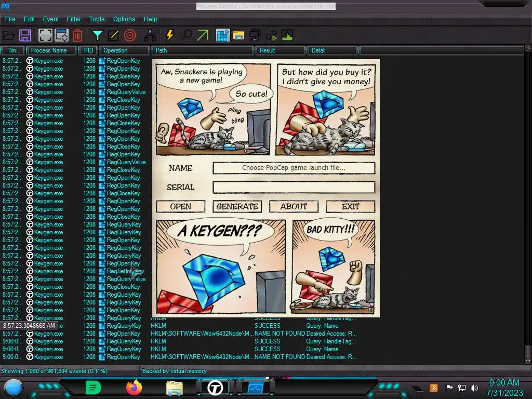Open File Explorer from the taskbar
The width and height of the screenshot is (532, 399).
coord(175,388)
